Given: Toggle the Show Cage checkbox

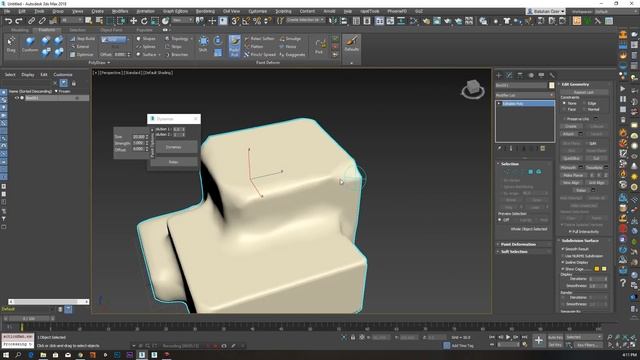Looking at the screenshot, I should 563,269.
